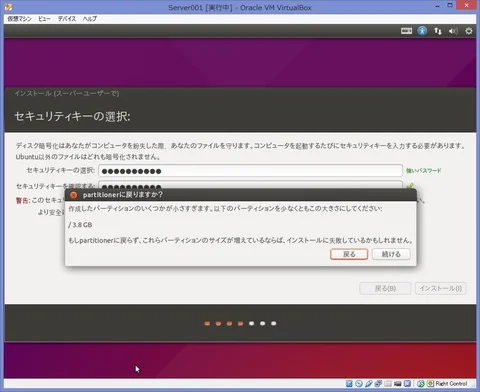Image resolution: width=480 pixels, height=392 pixels.
Task: Click the mouse integration status icon
Action: [x=421, y=384]
